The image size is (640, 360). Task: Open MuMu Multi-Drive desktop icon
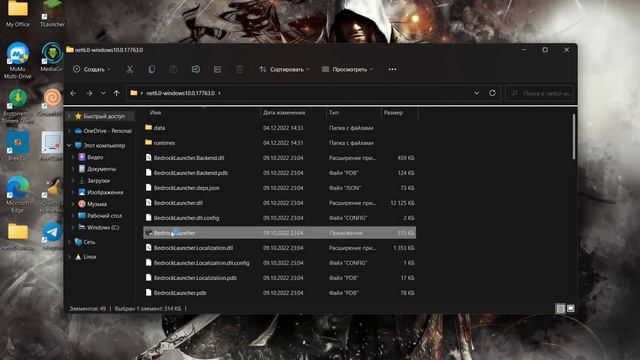tap(18, 60)
